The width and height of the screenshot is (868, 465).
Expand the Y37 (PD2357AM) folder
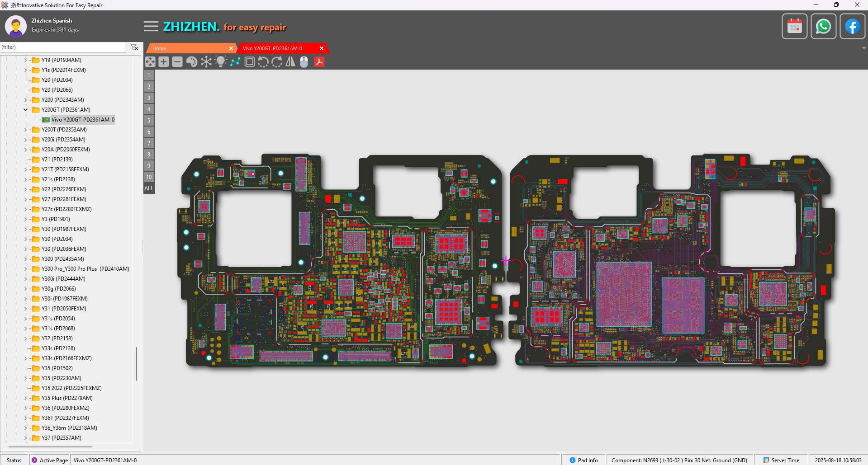[25, 437]
